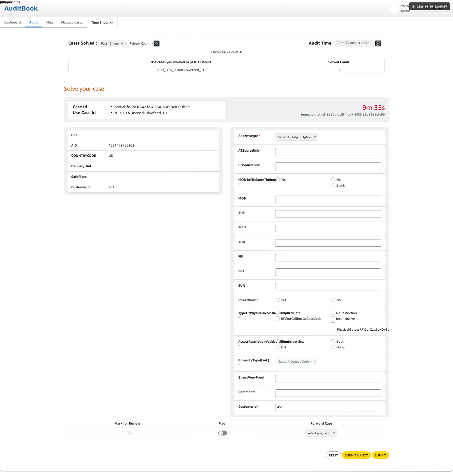The width and height of the screenshot is (453, 476).
Task: Open the Dashboard tab
Action: click(13, 23)
